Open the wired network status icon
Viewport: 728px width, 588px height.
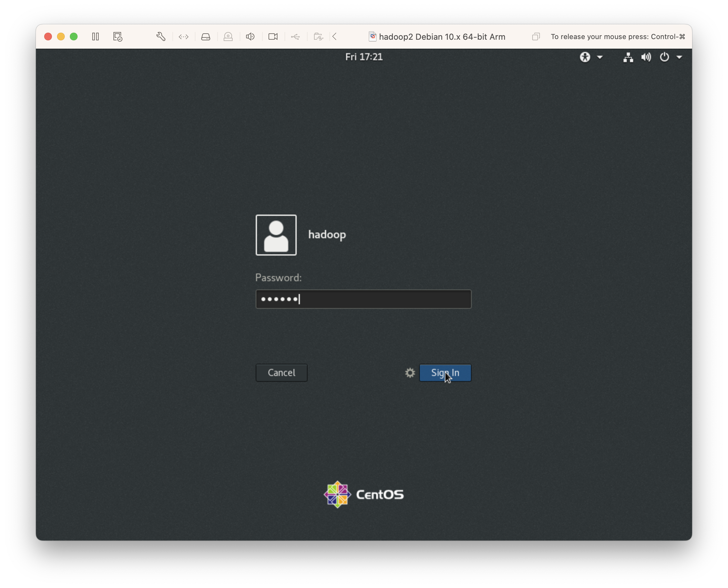click(x=628, y=57)
